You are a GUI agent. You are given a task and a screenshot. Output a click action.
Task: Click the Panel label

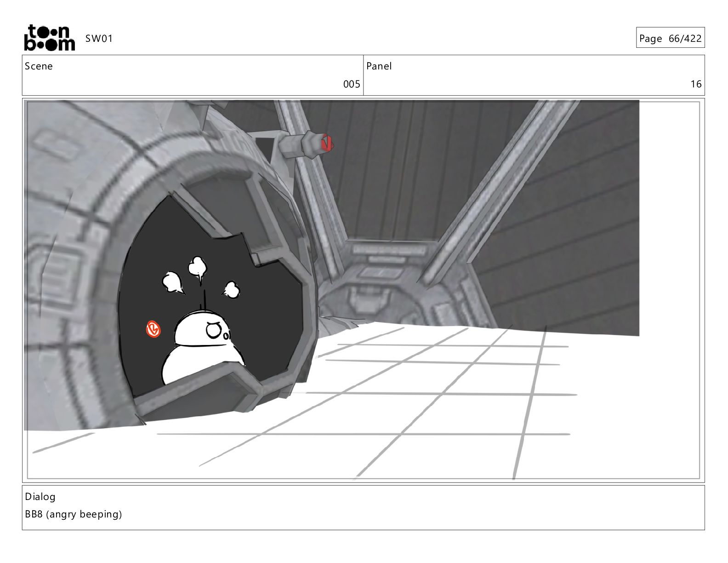point(379,66)
